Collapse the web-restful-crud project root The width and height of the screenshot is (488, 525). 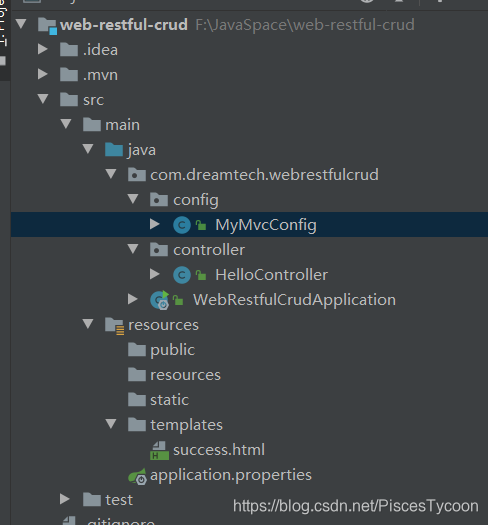[21, 24]
